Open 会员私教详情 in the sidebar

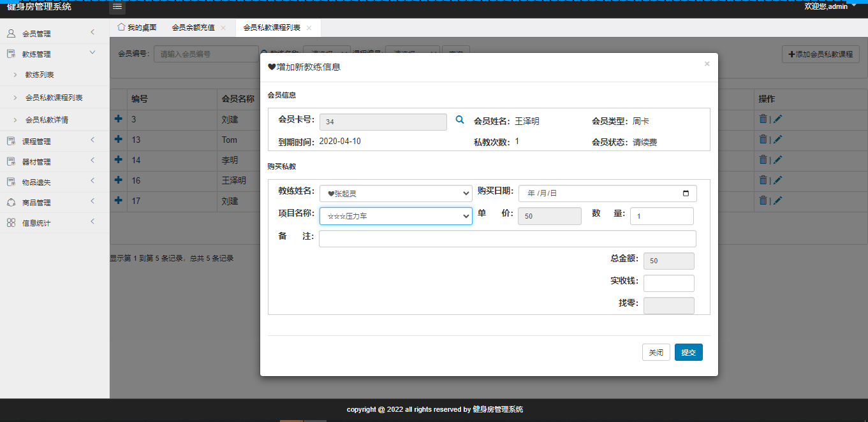pos(47,119)
